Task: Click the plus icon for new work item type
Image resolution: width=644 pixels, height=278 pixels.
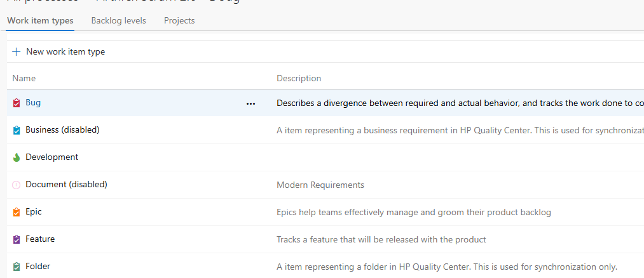Action: [x=17, y=52]
